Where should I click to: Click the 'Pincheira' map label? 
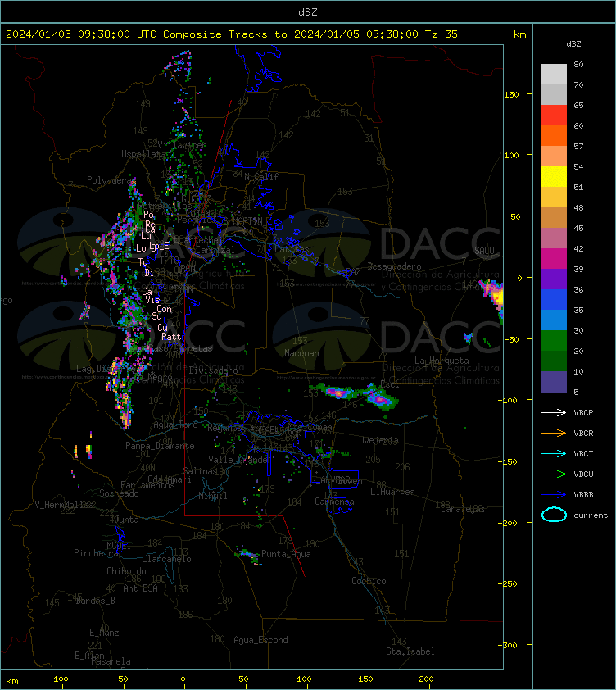(96, 553)
